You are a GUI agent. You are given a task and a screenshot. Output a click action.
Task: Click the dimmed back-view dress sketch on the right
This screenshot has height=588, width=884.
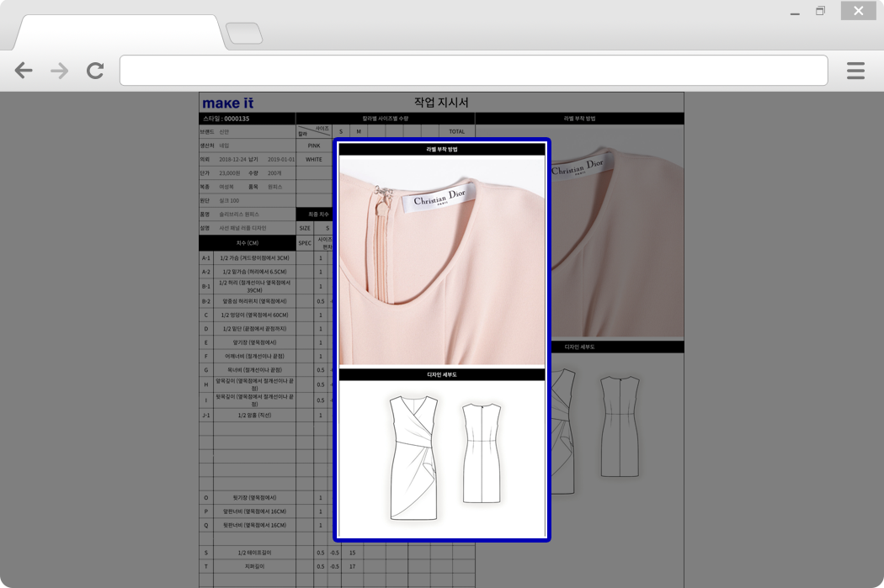click(x=620, y=426)
